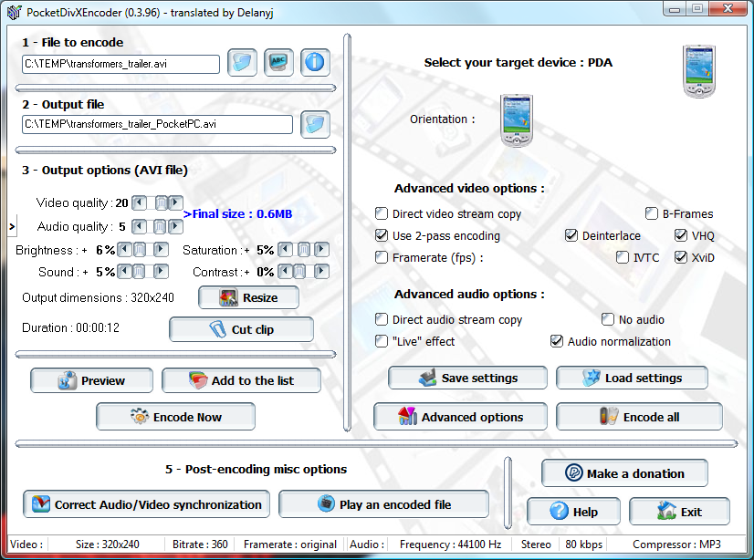This screenshot has width=754, height=560.
Task: Click the file to encode path field
Action: 120,64
